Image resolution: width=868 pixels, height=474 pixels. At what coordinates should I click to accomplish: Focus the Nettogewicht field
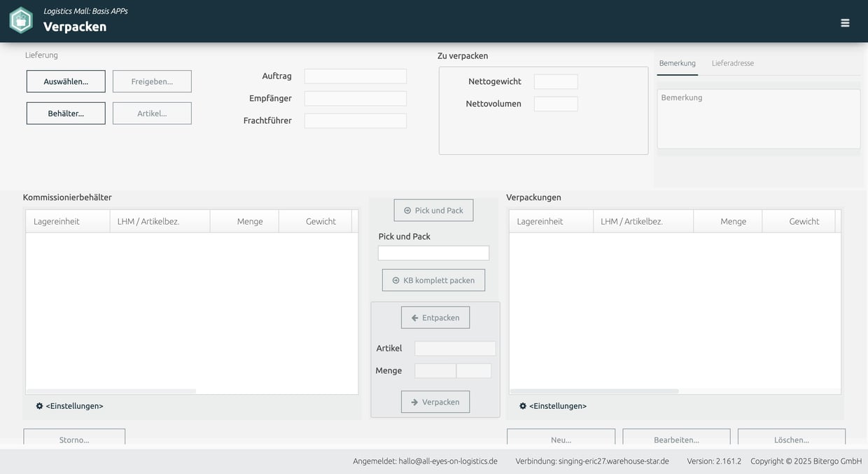click(556, 82)
